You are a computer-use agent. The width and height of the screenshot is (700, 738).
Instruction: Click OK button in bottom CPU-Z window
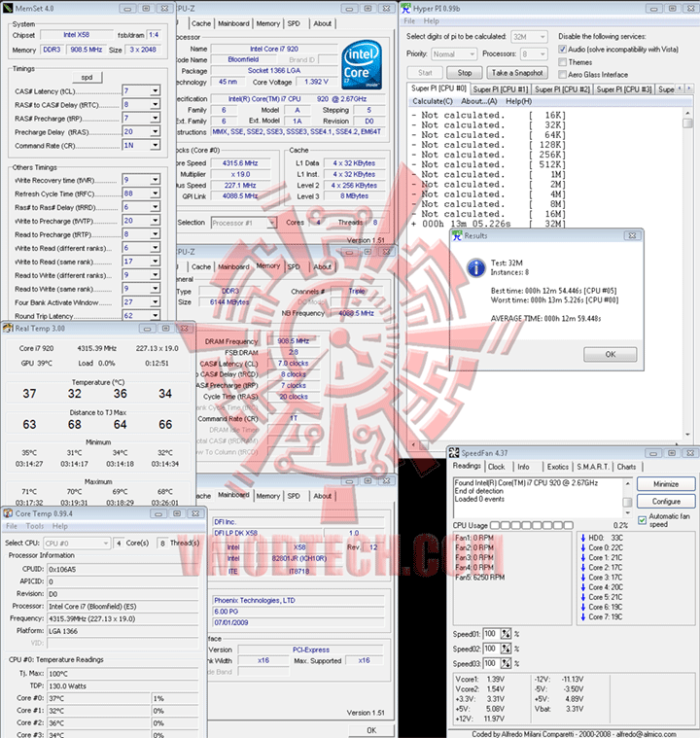(371, 730)
